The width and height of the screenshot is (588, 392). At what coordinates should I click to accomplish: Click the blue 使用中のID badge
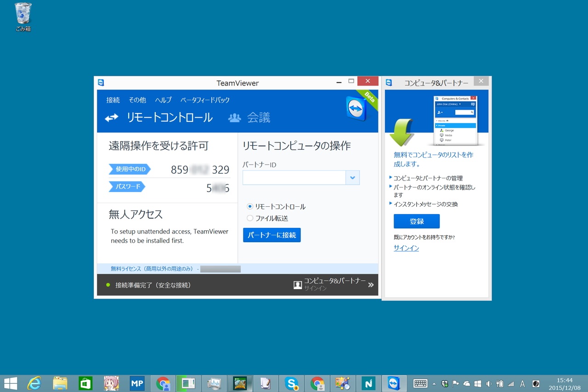point(130,169)
